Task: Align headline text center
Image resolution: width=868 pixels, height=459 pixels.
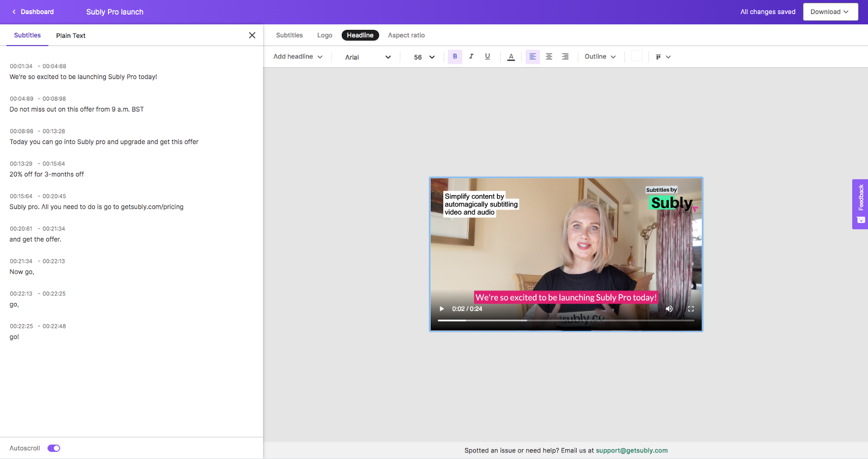Action: (549, 56)
